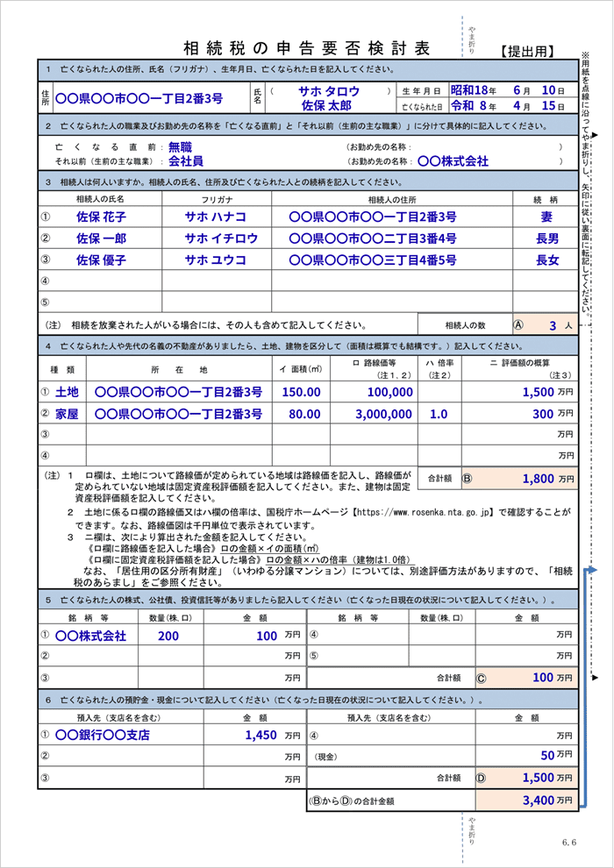Select heir name 佐保 優子

[102, 260]
